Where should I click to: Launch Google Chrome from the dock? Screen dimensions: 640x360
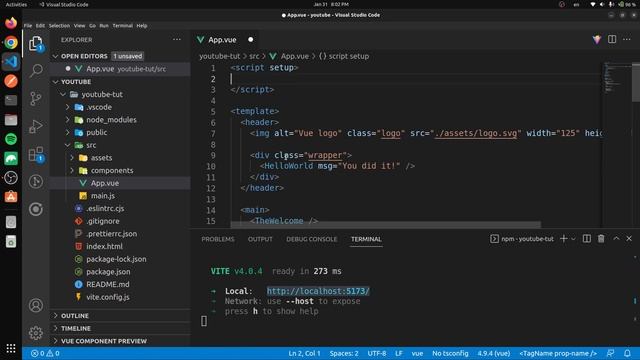(x=11, y=42)
